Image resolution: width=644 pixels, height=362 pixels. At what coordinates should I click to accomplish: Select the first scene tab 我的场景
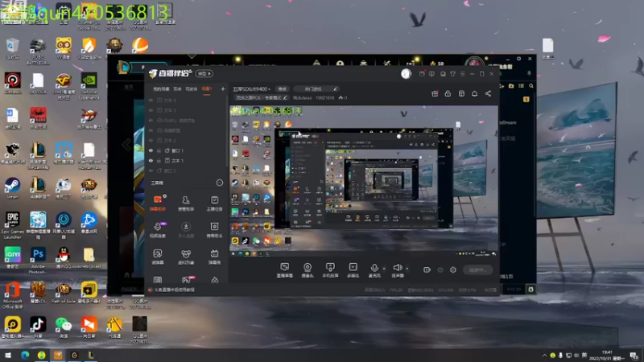click(161, 88)
